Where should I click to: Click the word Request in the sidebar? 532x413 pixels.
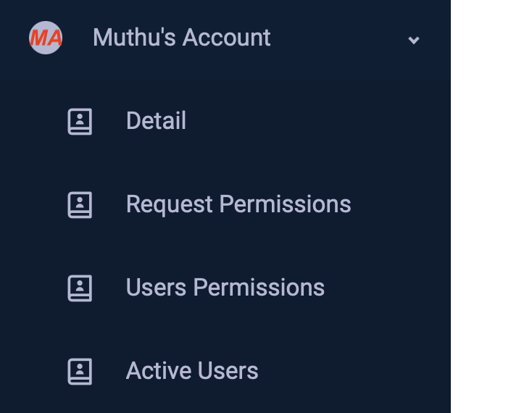point(170,204)
